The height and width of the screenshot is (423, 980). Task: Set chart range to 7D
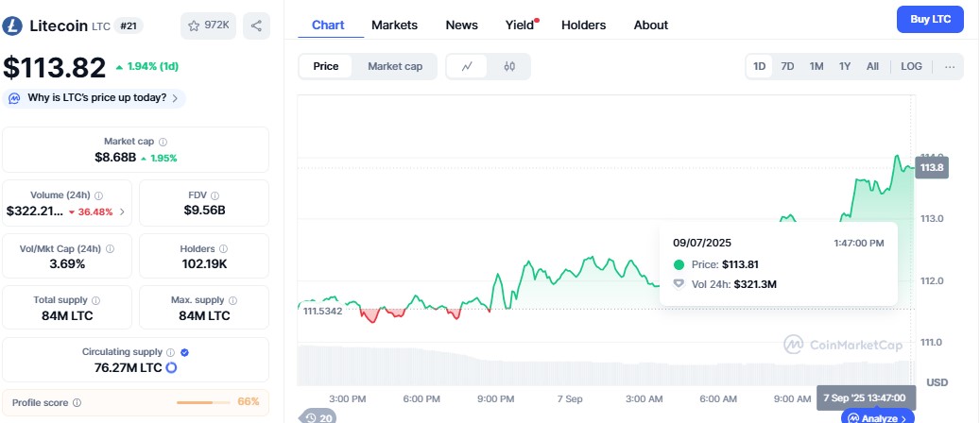(787, 66)
